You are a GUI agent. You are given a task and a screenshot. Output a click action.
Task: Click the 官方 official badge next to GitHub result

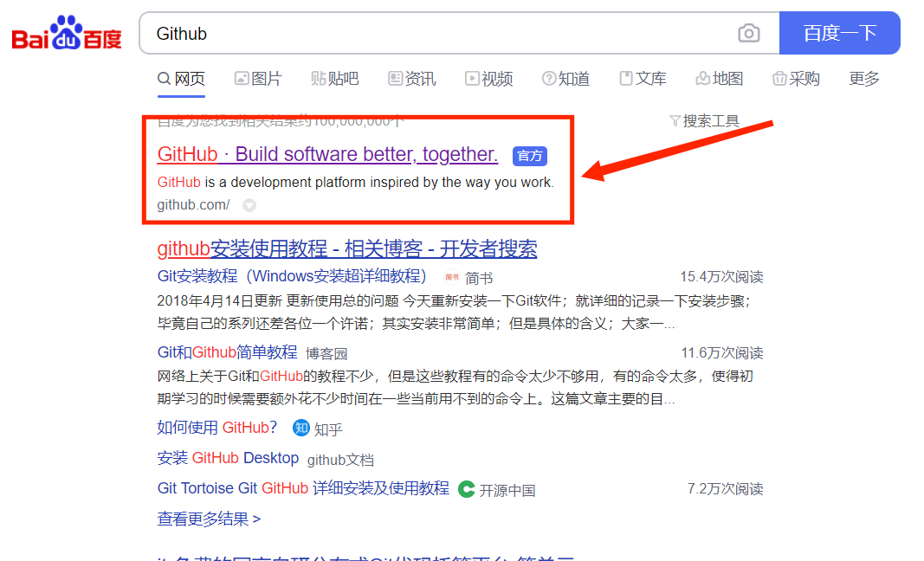(530, 156)
